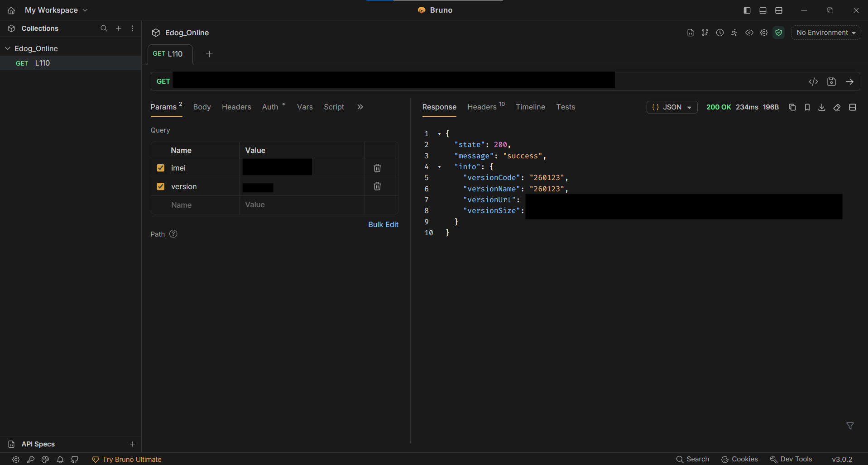Click the Bulk Edit link

click(x=383, y=225)
